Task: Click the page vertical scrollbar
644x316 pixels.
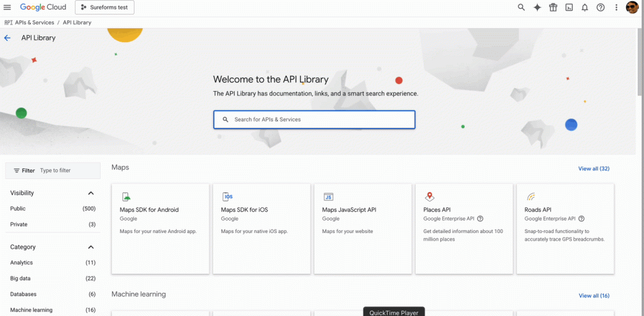Action: pos(641,62)
